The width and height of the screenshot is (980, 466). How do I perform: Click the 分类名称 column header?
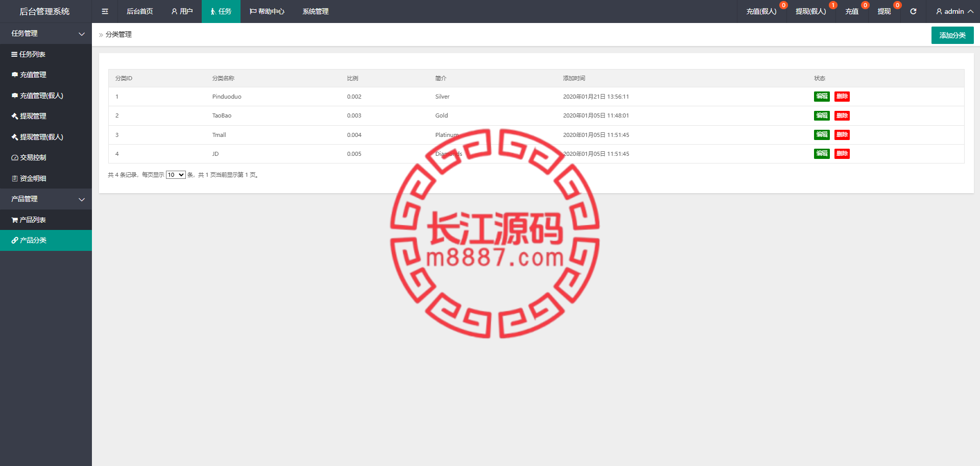[223, 78]
